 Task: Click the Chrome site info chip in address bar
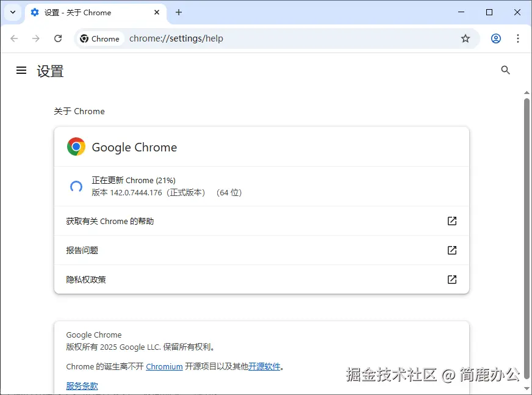99,38
